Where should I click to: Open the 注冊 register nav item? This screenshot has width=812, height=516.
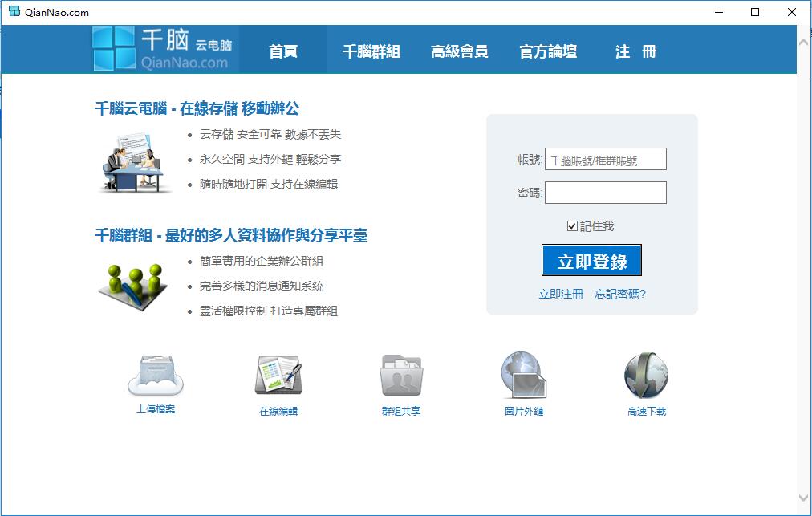click(635, 51)
